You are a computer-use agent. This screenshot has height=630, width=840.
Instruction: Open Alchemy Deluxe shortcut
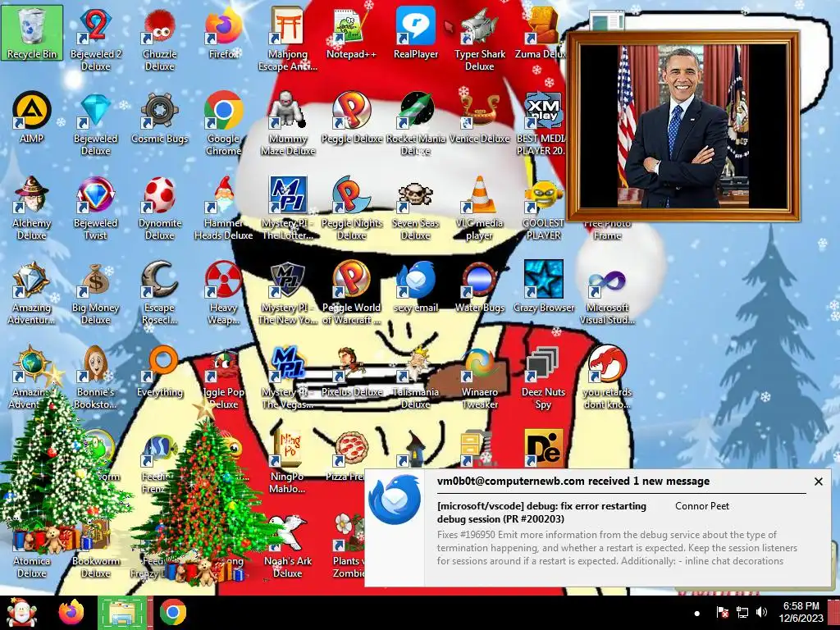(x=32, y=208)
